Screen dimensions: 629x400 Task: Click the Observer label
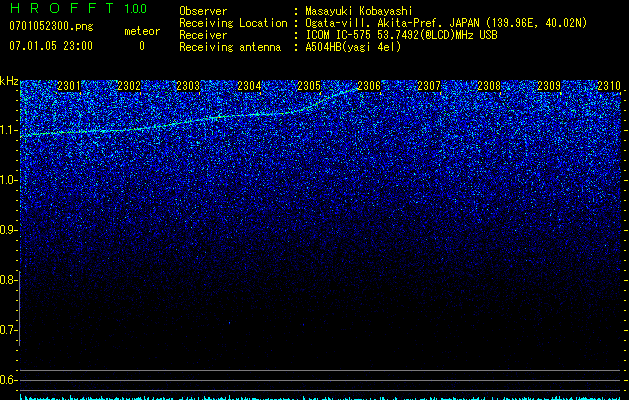203,11
